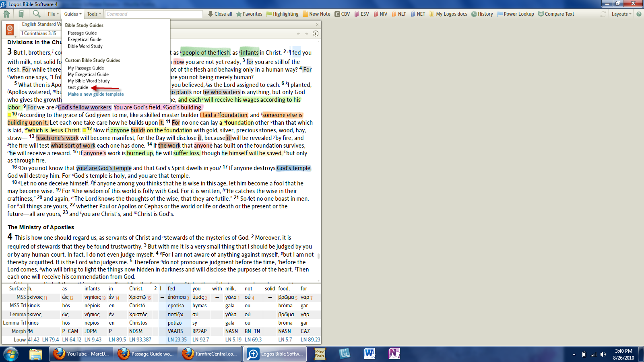Open Koine Works from the taskbar
This screenshot has height=362, width=644.
320,354
